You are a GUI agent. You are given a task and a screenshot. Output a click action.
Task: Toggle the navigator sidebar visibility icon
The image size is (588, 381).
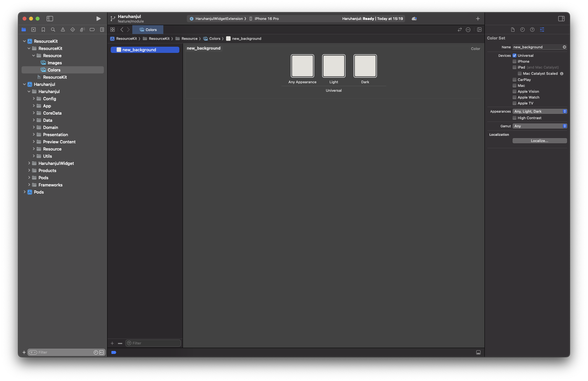(50, 19)
